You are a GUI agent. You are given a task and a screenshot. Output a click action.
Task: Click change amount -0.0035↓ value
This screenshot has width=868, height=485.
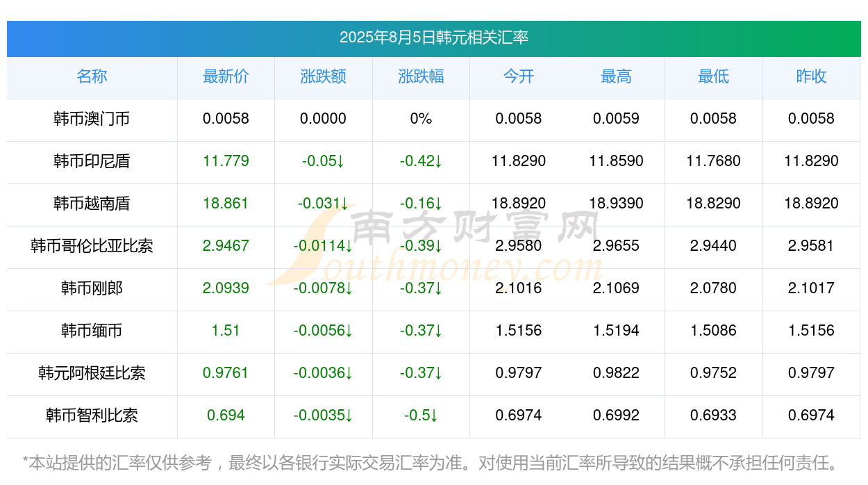pyautogui.click(x=323, y=416)
